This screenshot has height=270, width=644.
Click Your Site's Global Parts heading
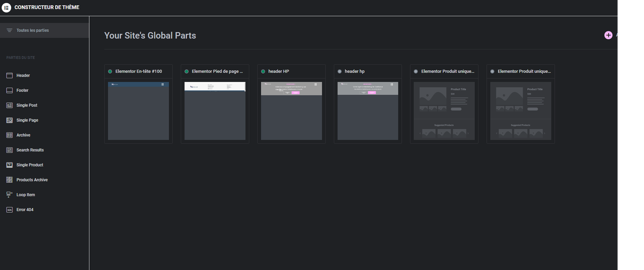150,35
